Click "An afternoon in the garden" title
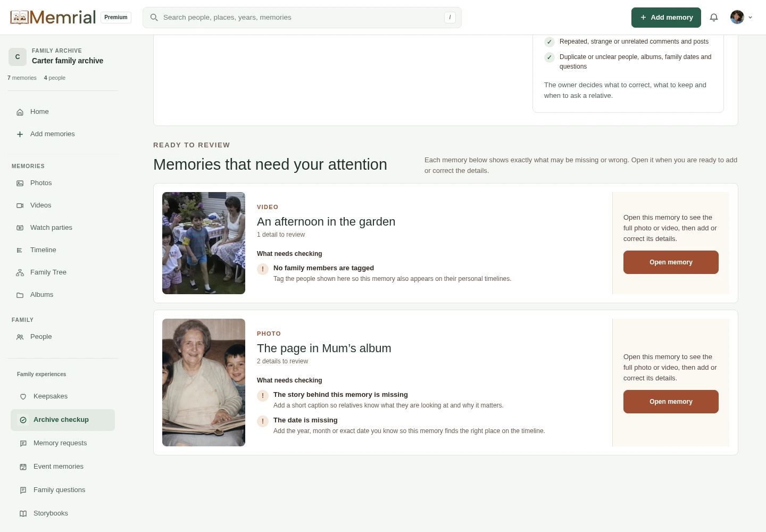The height and width of the screenshot is (532, 766). click(326, 222)
